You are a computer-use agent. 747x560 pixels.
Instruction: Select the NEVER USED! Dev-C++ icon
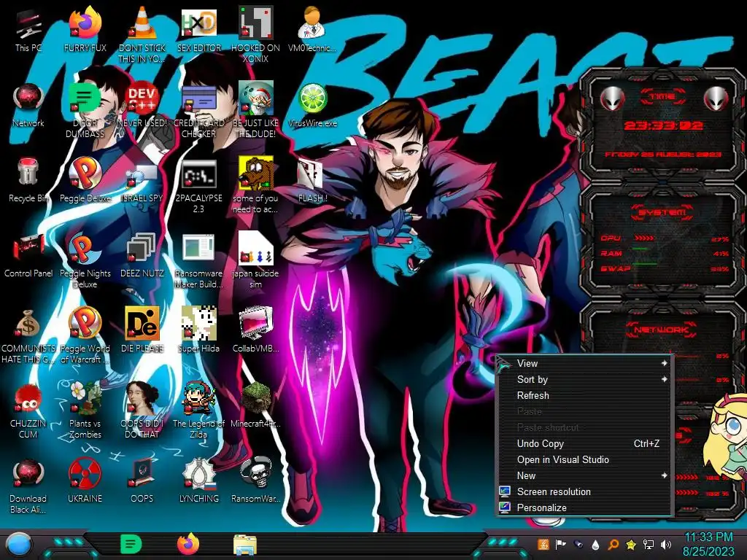tap(142, 105)
